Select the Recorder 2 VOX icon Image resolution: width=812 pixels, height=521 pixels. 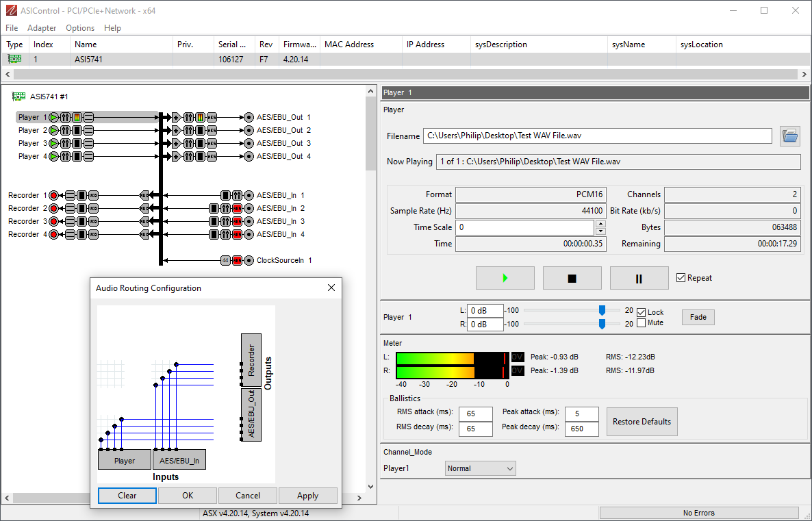pyautogui.click(x=93, y=208)
